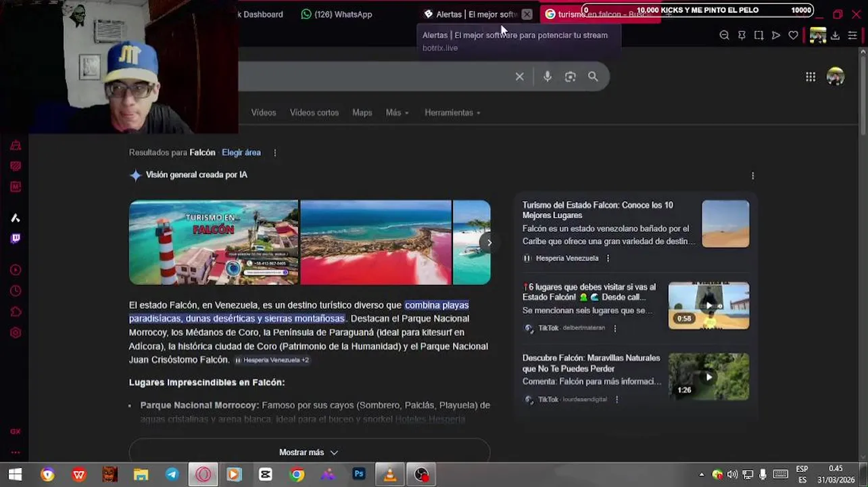Open Easy Setup sliders icon

pyautogui.click(x=852, y=35)
